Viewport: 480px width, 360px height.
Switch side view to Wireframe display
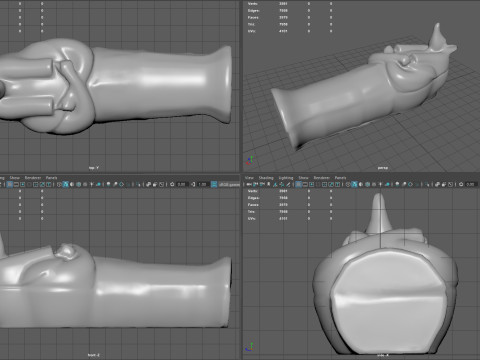pyautogui.click(x=348, y=184)
